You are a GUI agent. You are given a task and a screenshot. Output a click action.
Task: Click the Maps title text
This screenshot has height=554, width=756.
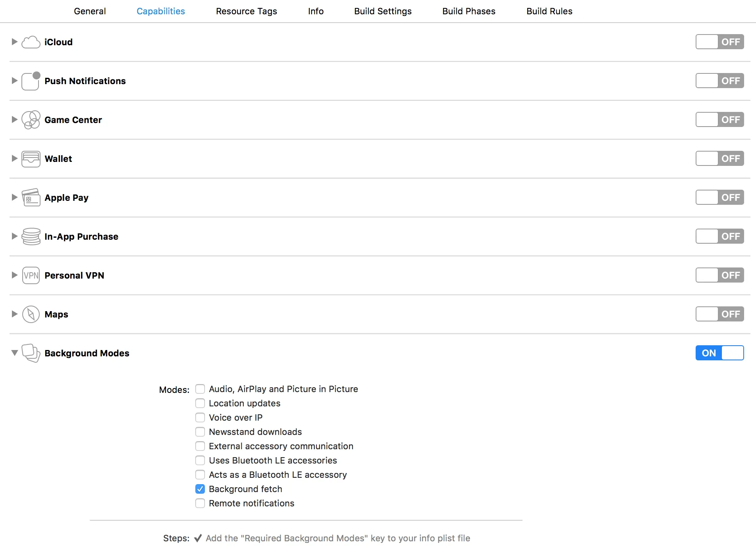pos(56,314)
